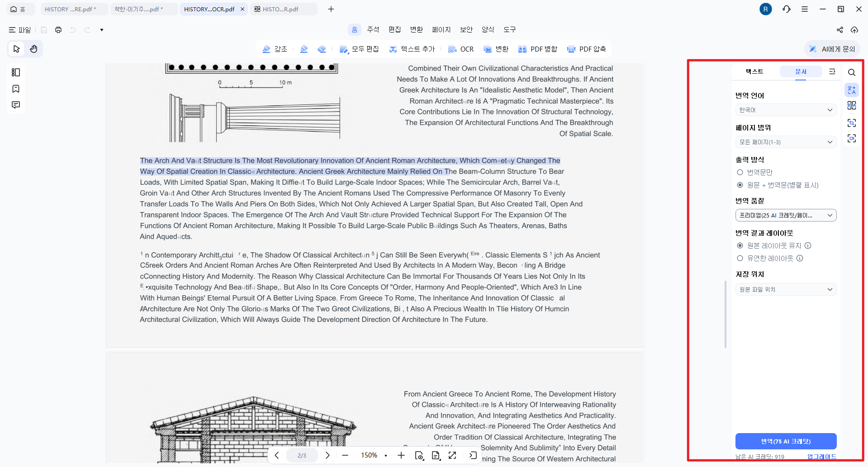Close the HISTORY...OCR.pdf tab

(242, 9)
